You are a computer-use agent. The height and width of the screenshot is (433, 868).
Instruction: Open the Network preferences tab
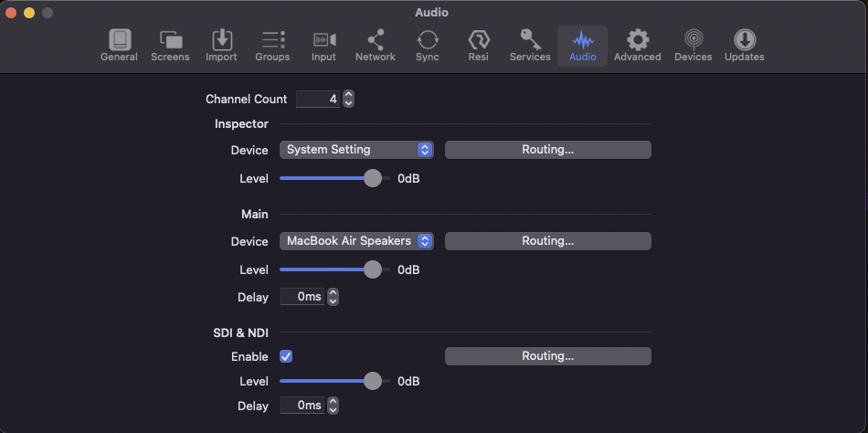376,46
